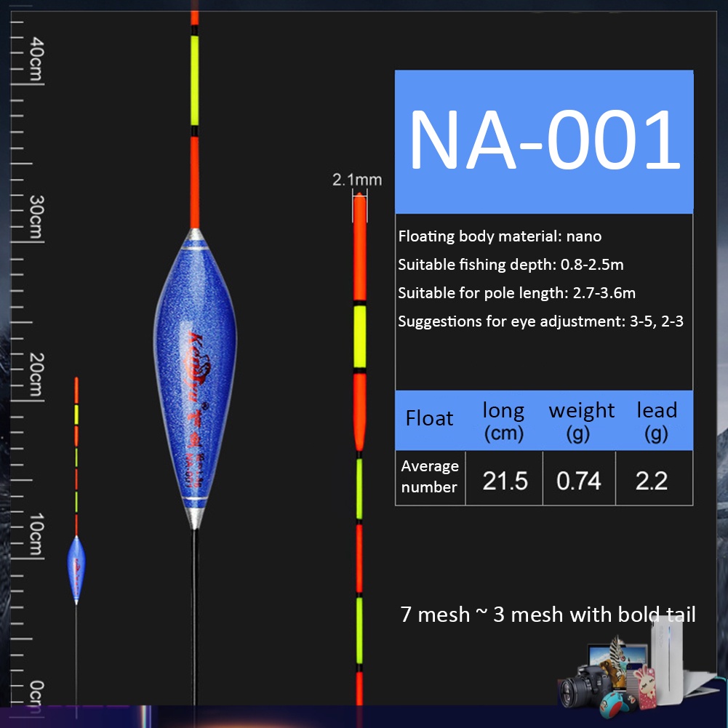728x728 pixels.
Task: Select the 2.2 lead value cell
Action: point(651,480)
